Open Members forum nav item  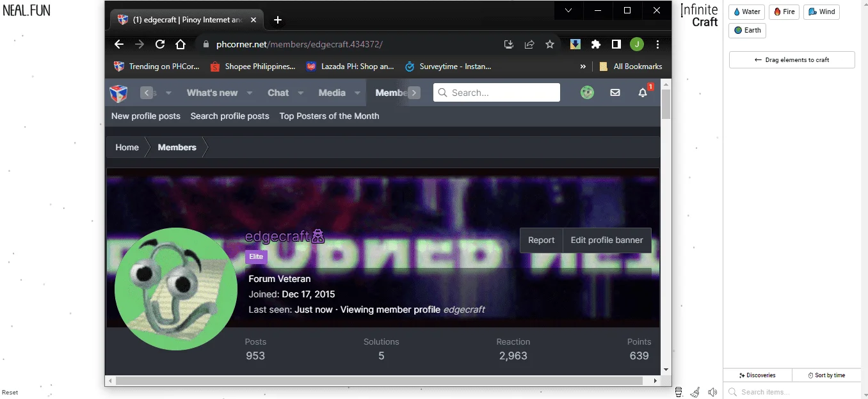pyautogui.click(x=390, y=93)
